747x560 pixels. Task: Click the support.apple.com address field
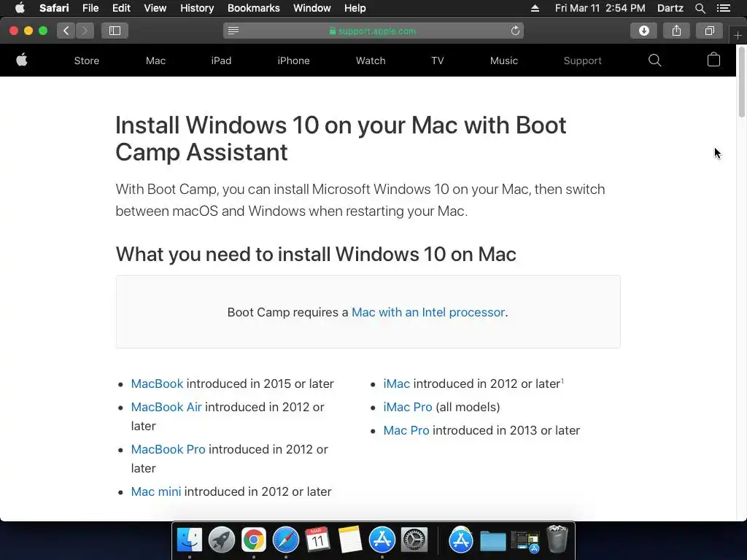tap(373, 31)
